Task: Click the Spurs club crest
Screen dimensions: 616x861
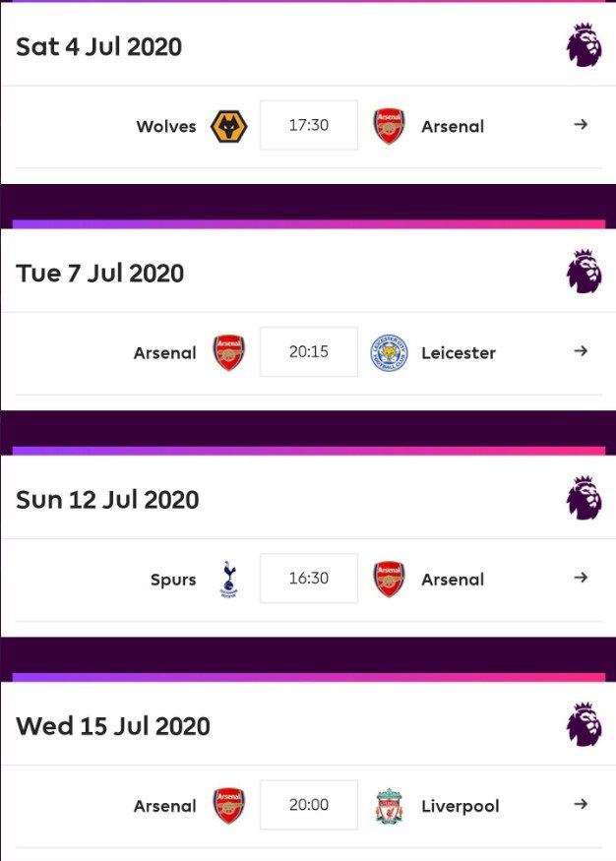Action: click(x=228, y=579)
